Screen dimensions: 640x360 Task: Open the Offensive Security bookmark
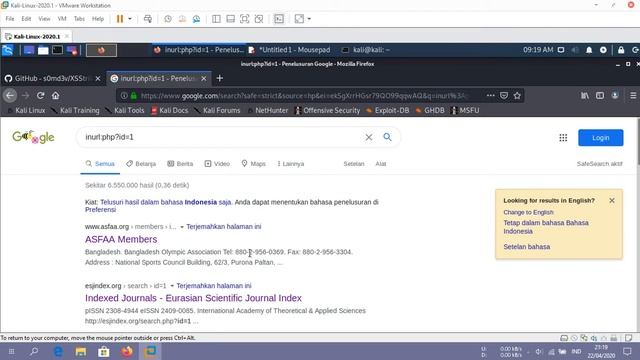click(327, 110)
